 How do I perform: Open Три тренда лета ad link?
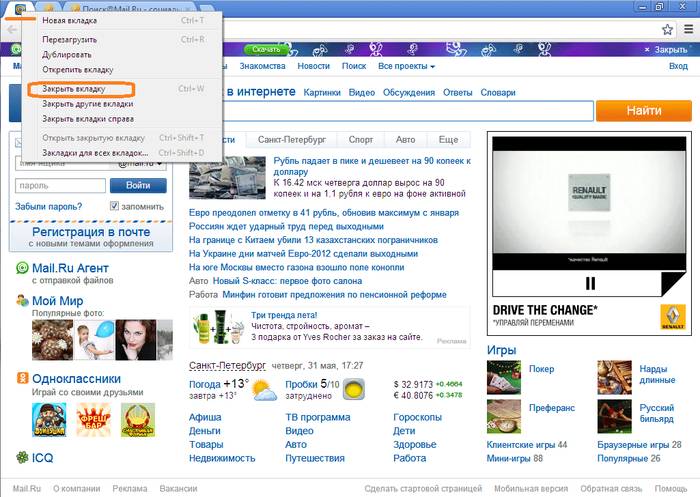click(284, 315)
